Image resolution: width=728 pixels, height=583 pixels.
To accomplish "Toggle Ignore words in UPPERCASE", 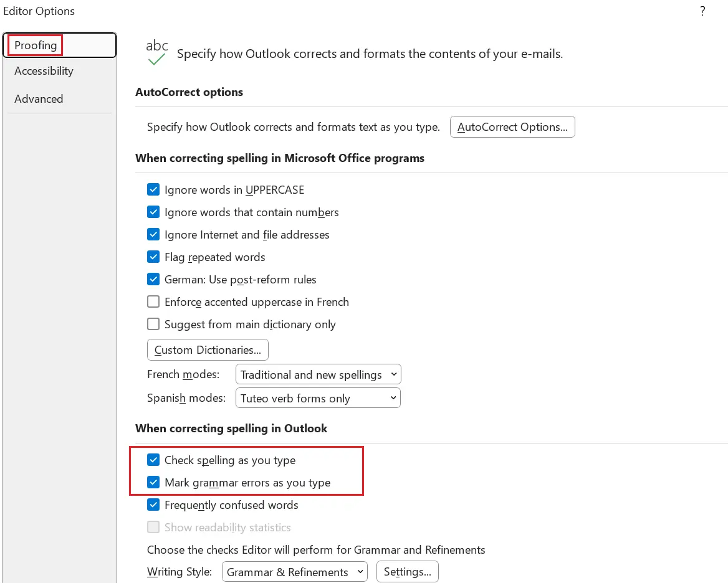I will coord(153,190).
